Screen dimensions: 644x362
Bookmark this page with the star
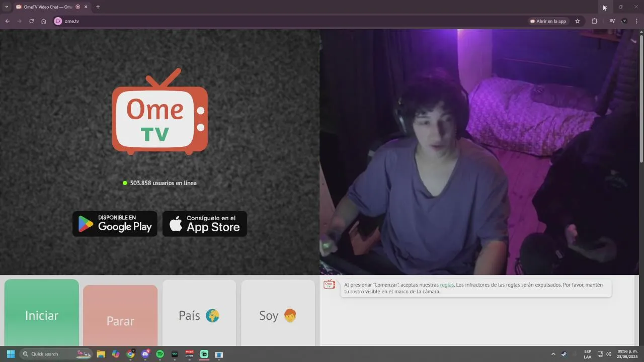point(578,21)
